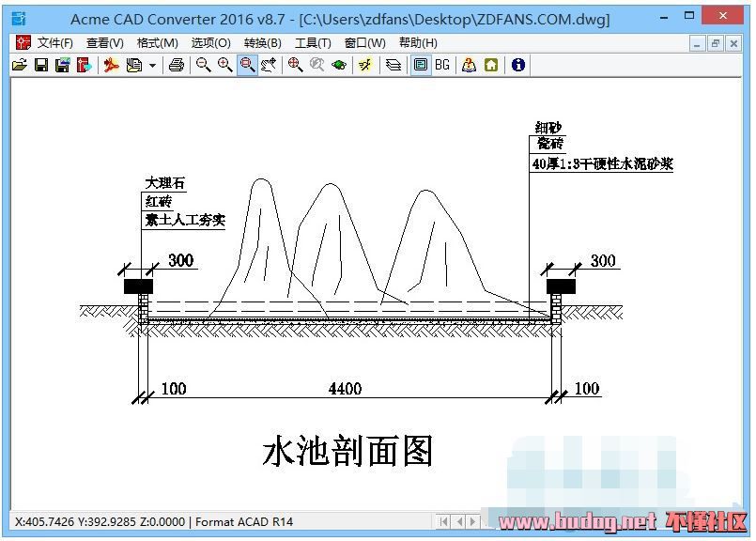This screenshot has width=756, height=541.
Task: Click the Zoom out magnifier icon
Action: click(203, 65)
